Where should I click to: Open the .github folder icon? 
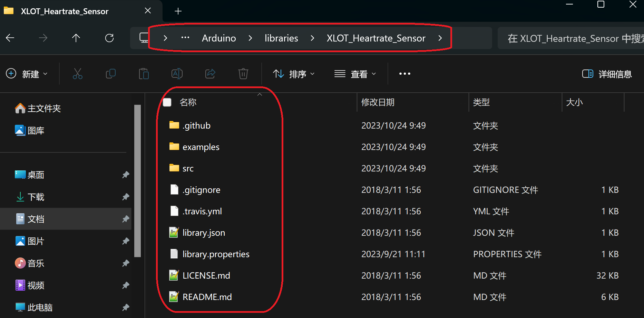tap(174, 125)
